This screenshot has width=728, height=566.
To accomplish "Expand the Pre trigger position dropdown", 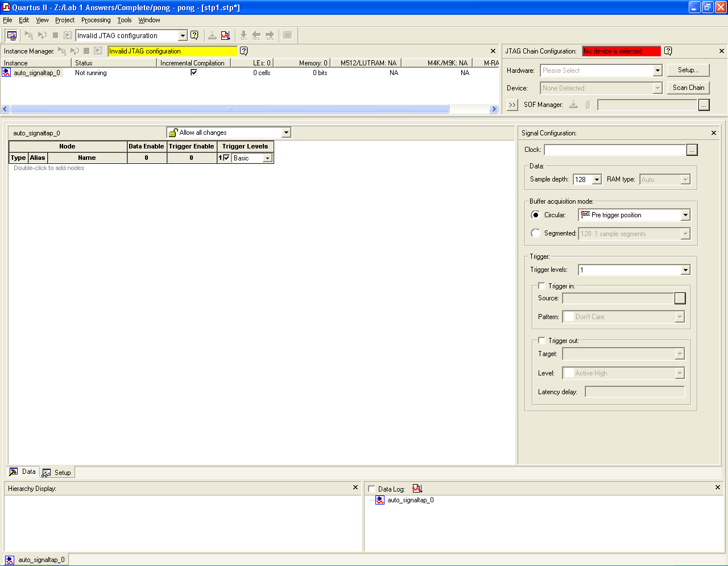I will [x=685, y=215].
